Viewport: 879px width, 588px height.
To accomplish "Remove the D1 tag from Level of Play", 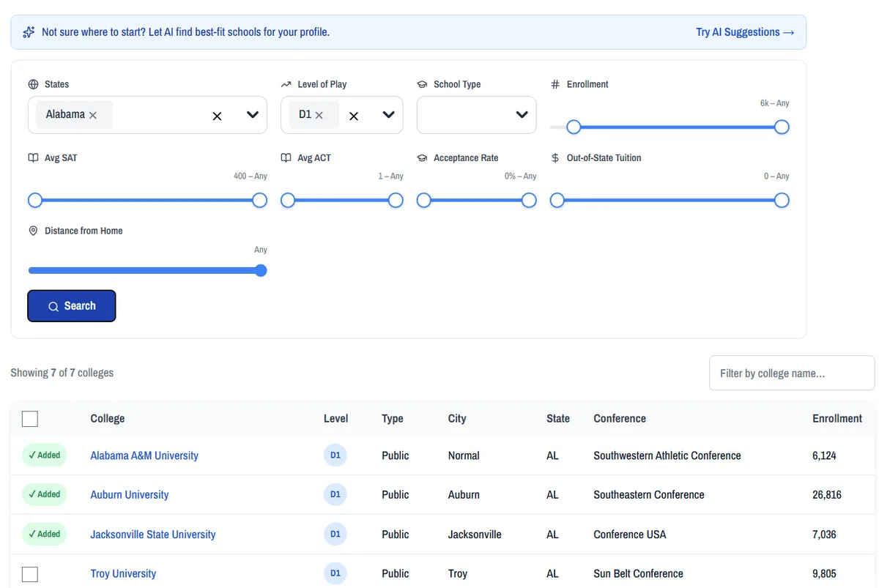I will 319,115.
